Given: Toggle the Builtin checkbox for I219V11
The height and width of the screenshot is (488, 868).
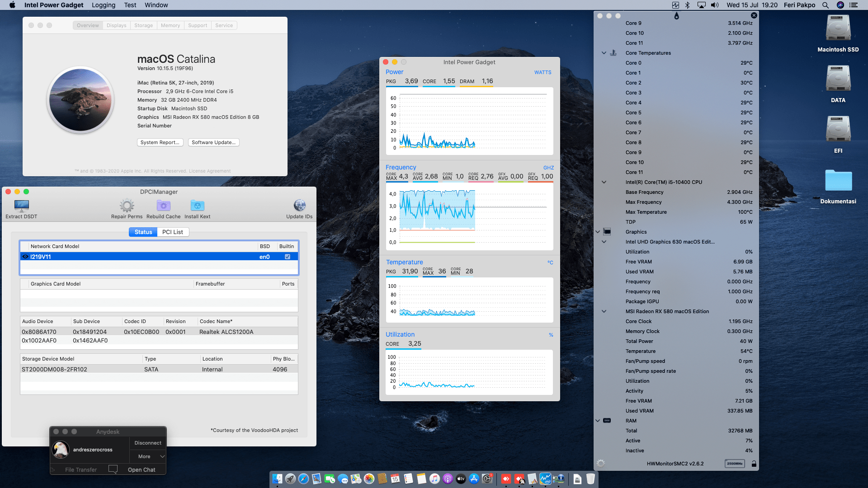Looking at the screenshot, I should [287, 256].
